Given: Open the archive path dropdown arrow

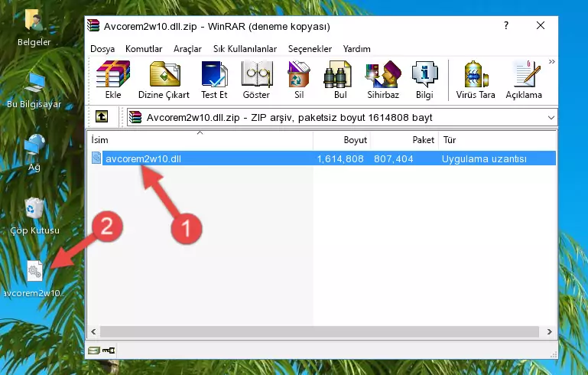Looking at the screenshot, I should coord(551,118).
